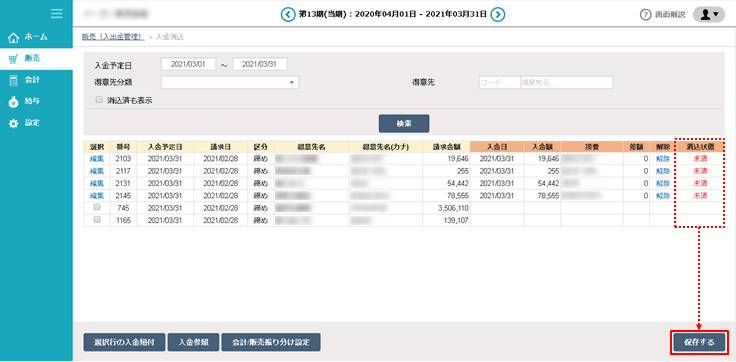This screenshot has height=362, width=736.
Task: Click the 販売 cart icon
Action: tap(14, 59)
